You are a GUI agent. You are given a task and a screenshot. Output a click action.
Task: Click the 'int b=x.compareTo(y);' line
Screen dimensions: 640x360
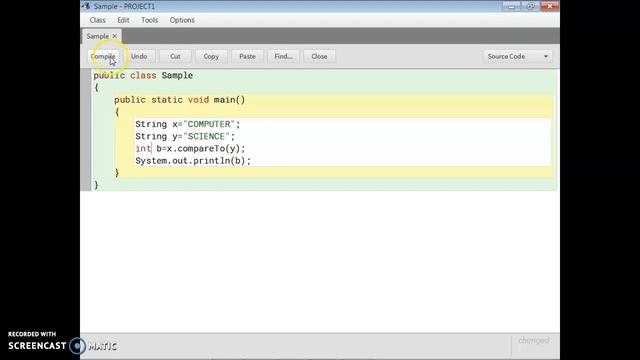click(190, 149)
